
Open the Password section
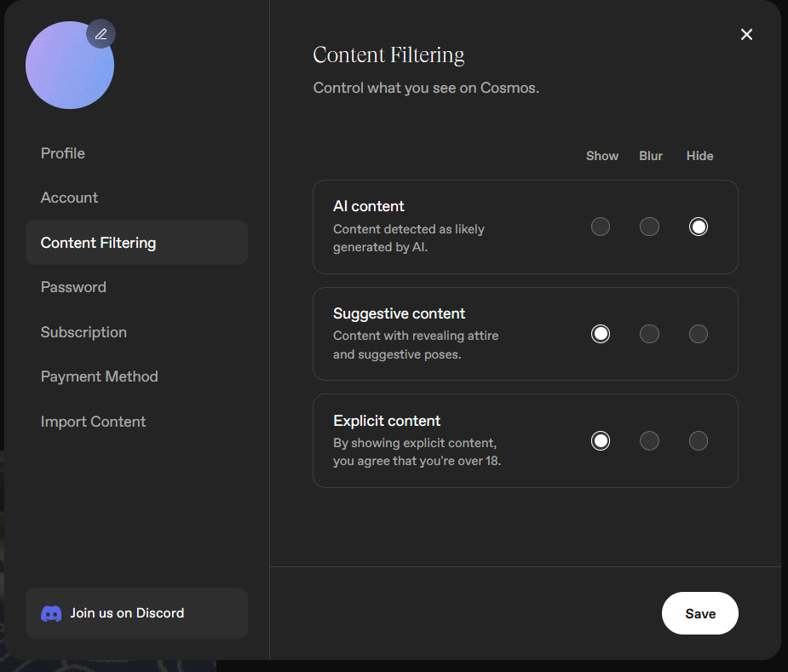tap(73, 287)
